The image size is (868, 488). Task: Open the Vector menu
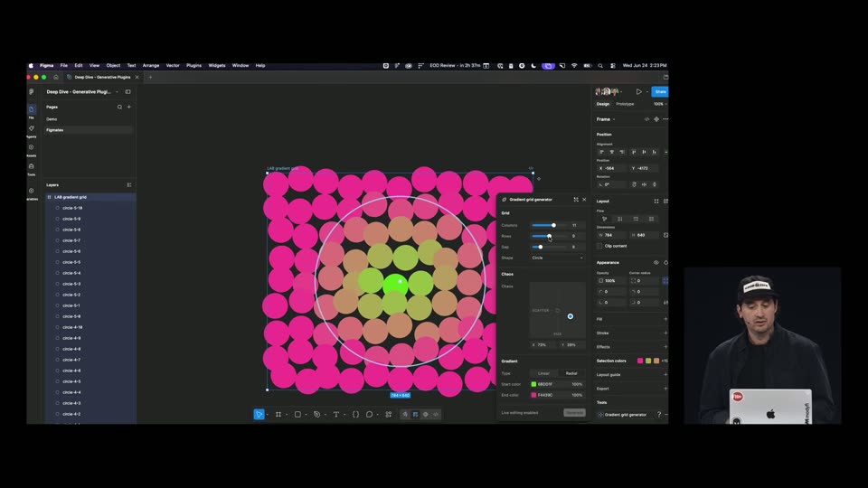coord(173,65)
